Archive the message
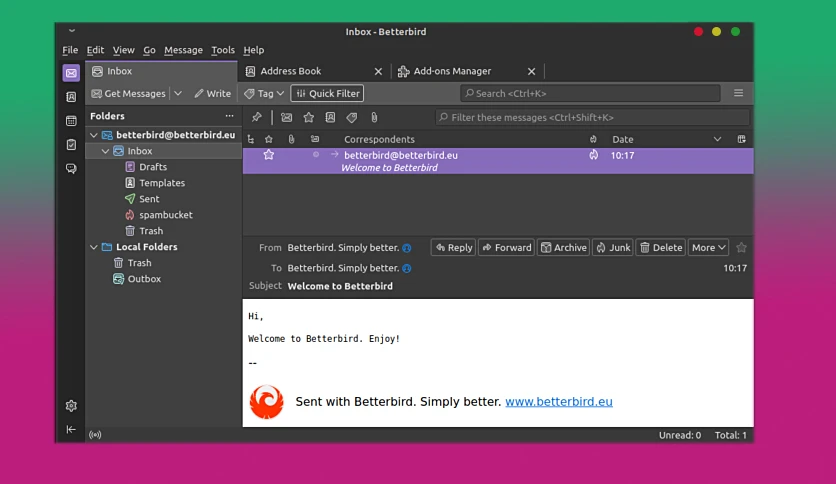This screenshot has height=484, width=836. coord(564,247)
